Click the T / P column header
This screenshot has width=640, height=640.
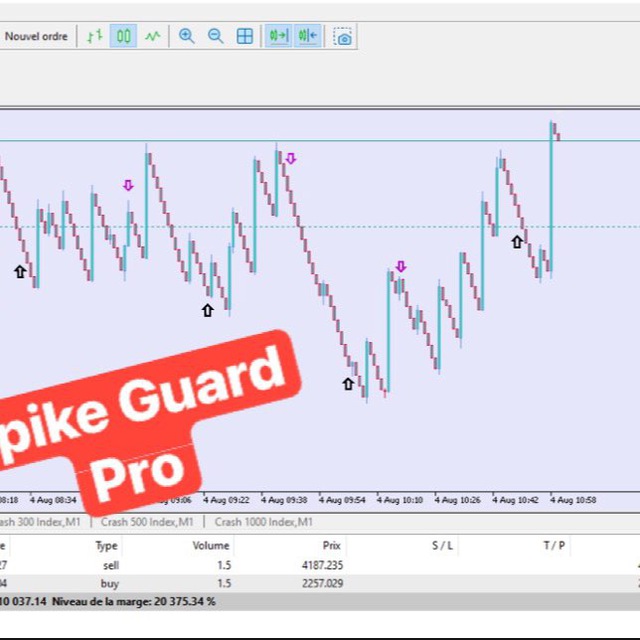(554, 546)
